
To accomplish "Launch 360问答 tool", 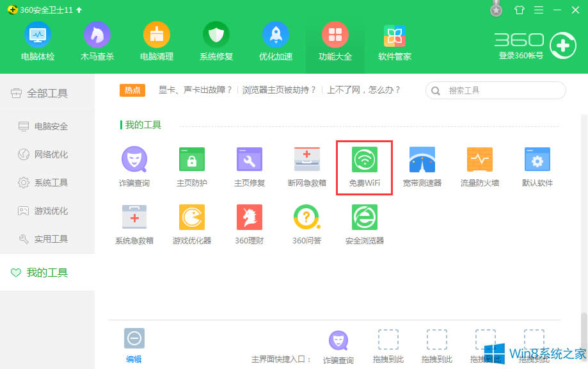I will pos(306,224).
